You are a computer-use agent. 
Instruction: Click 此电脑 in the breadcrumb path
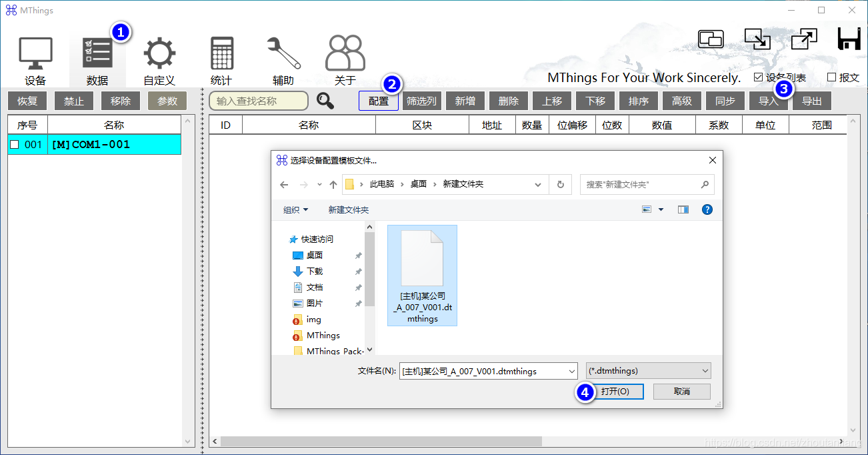coord(382,184)
